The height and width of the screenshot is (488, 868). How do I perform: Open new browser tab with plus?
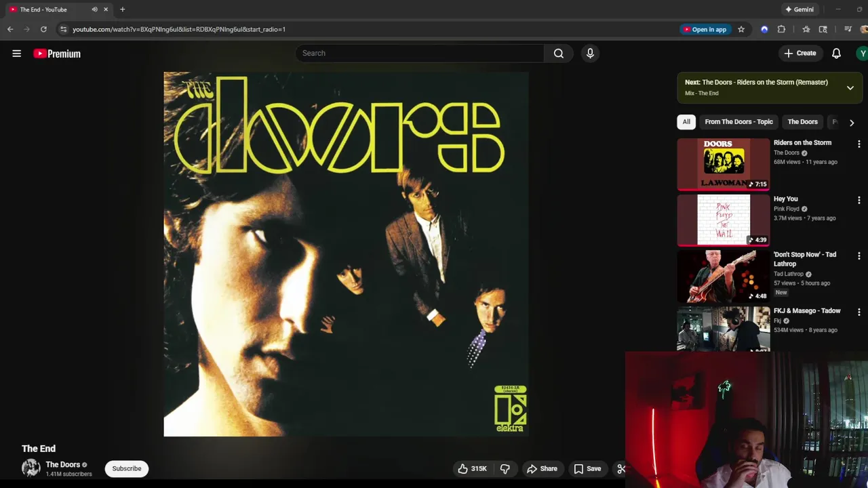122,9
